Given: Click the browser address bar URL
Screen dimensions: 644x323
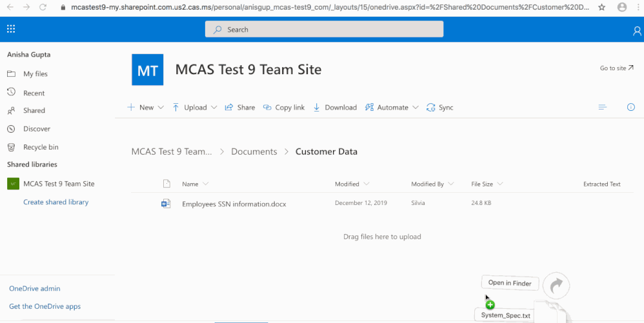Looking at the screenshot, I should [330, 7].
